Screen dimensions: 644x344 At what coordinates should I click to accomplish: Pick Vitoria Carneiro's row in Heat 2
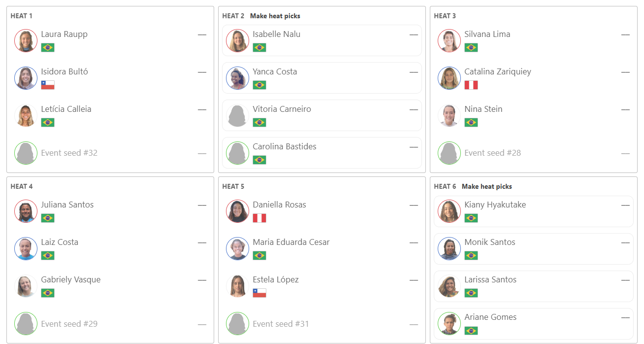(x=322, y=115)
